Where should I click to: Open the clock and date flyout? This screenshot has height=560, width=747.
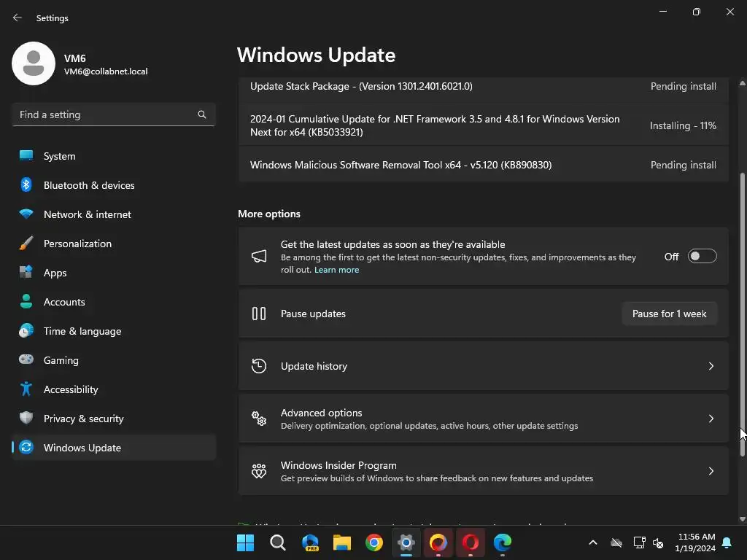tap(695, 542)
